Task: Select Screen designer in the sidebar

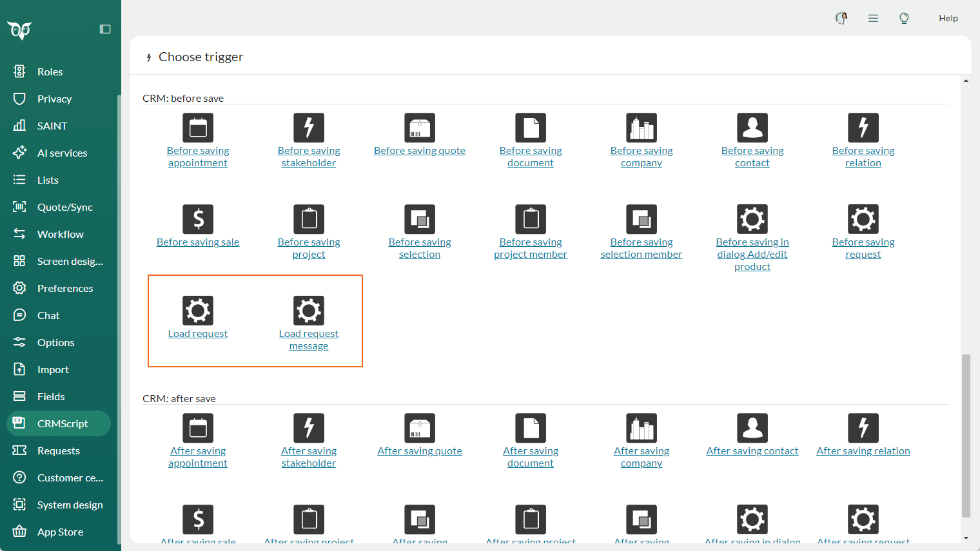Action: click(x=70, y=261)
